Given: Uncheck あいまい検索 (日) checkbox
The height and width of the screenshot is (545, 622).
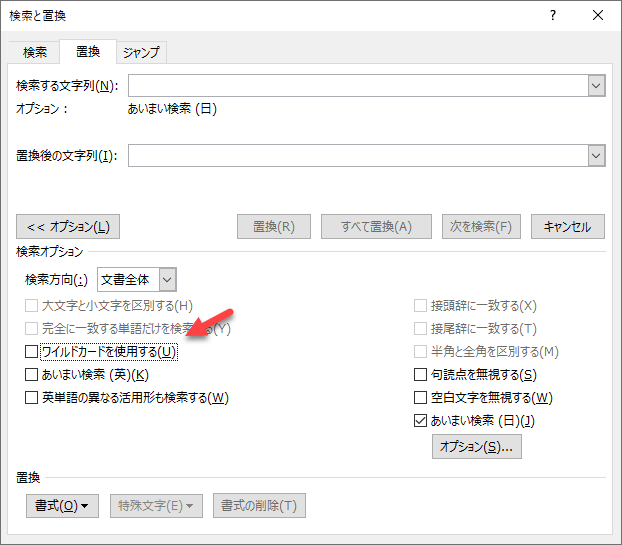Looking at the screenshot, I should coord(421,421).
